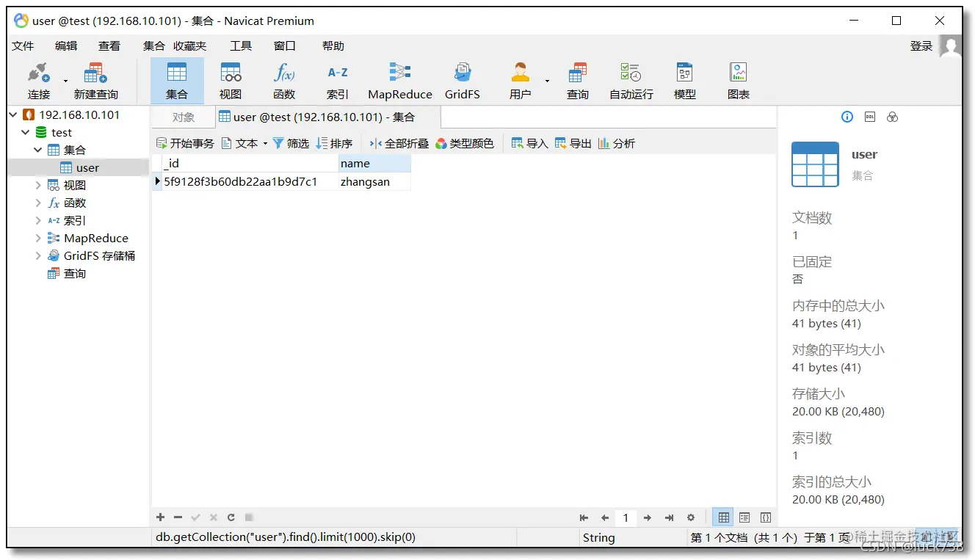975x560 pixels.
Task: Select the zhangsan name cell
Action: point(374,181)
